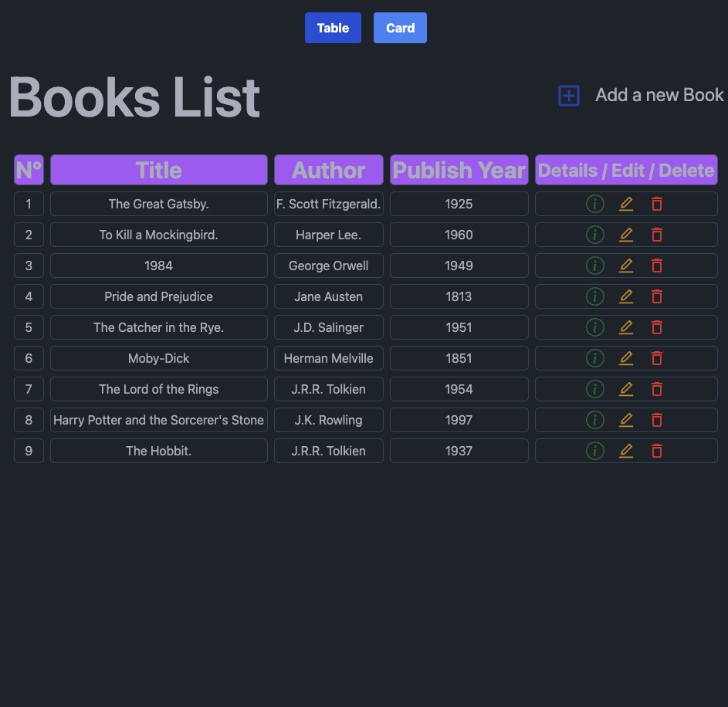Click the year 1954 cell
Screen dimensions: 728x707
pyautogui.click(x=459, y=389)
